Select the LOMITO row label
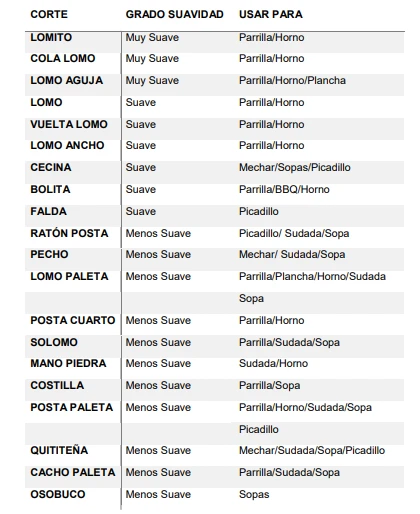 click(51, 37)
